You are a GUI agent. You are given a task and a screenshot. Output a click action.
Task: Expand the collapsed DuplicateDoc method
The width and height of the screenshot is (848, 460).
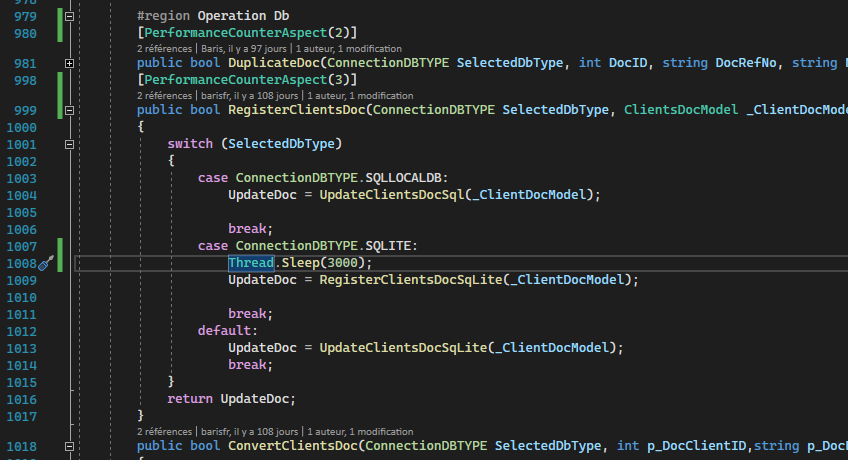pos(69,63)
